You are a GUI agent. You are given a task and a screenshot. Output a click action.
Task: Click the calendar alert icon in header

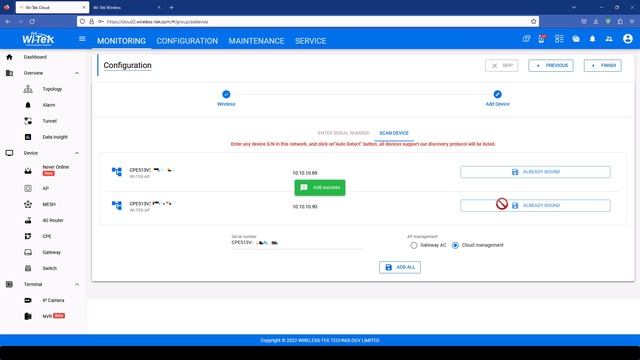(x=542, y=39)
